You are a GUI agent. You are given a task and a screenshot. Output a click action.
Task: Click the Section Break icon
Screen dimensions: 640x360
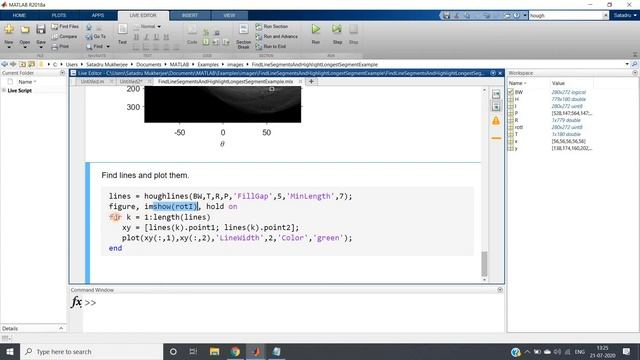coord(243,29)
